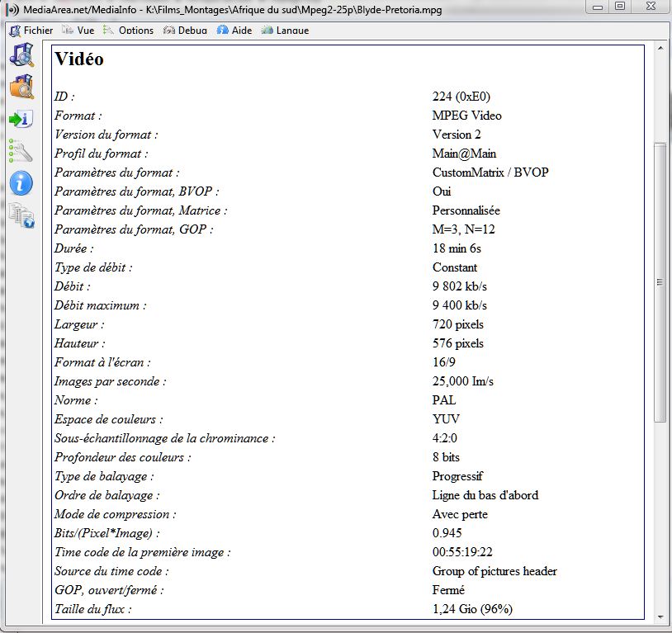The image size is (672, 633).
Task: Open the Aide menu
Action: (234, 31)
